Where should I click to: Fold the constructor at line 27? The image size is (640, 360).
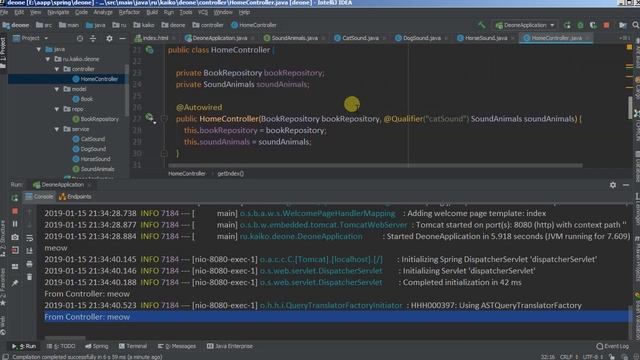click(164, 118)
